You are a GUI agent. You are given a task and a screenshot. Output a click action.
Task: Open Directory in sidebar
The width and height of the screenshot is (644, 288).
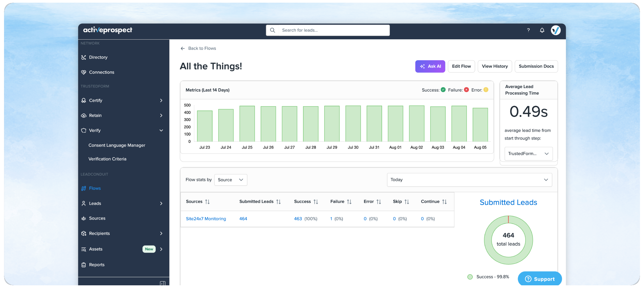[98, 57]
